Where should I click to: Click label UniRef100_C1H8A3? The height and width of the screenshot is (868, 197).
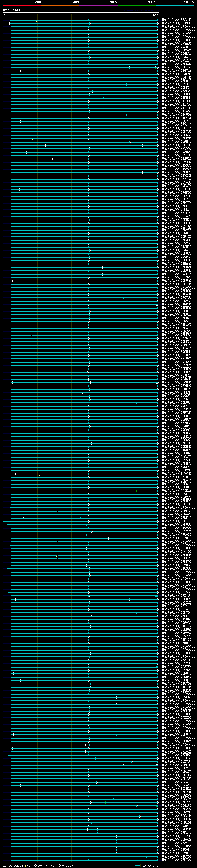177,454
